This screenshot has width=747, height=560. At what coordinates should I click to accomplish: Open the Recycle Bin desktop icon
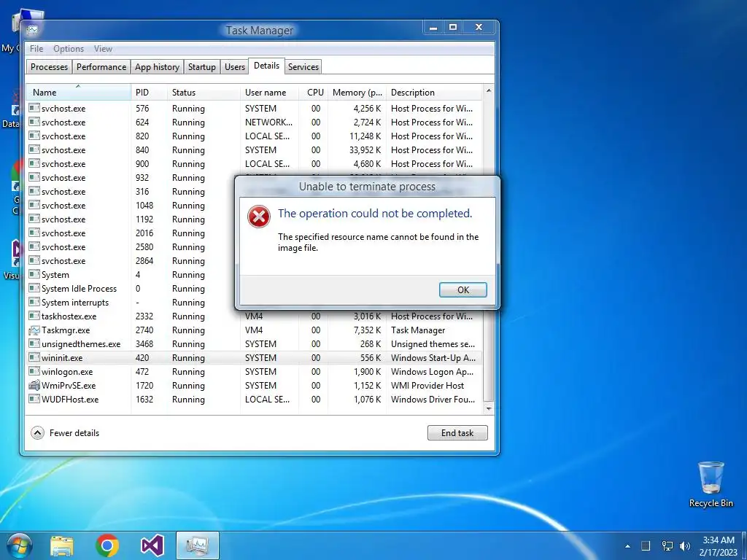coord(711,484)
